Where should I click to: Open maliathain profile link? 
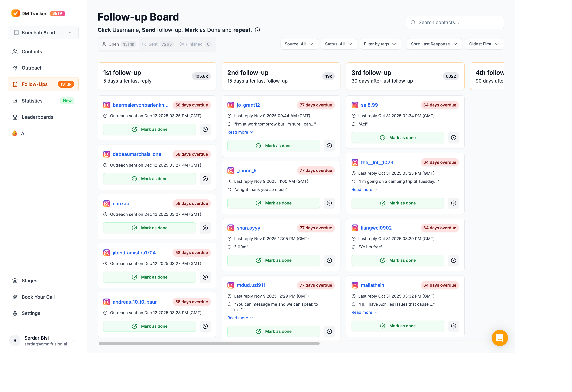pos(372,285)
